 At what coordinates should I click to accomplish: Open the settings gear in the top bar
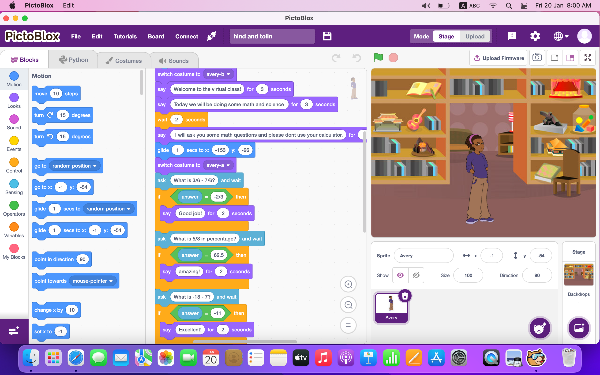click(x=535, y=36)
